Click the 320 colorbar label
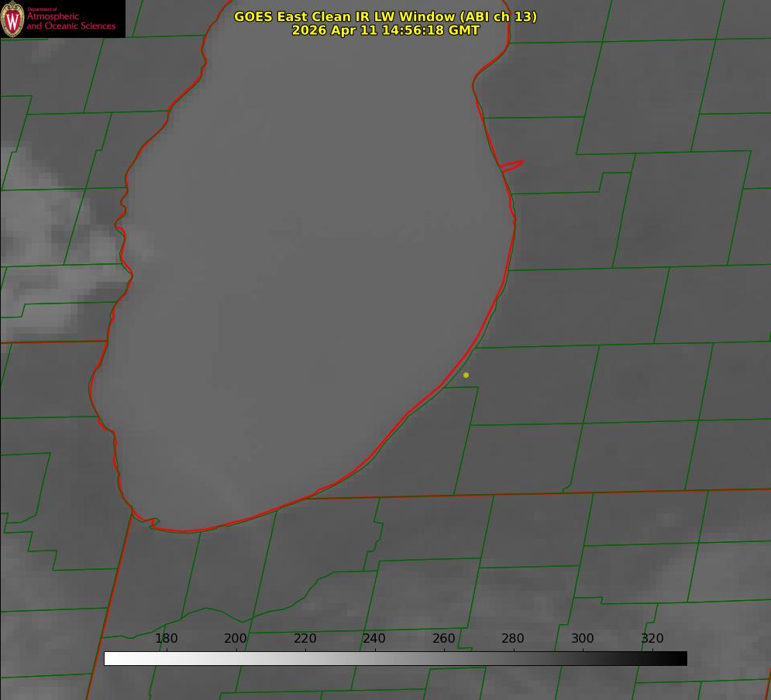Viewport: 771px width, 700px height. pos(652,638)
